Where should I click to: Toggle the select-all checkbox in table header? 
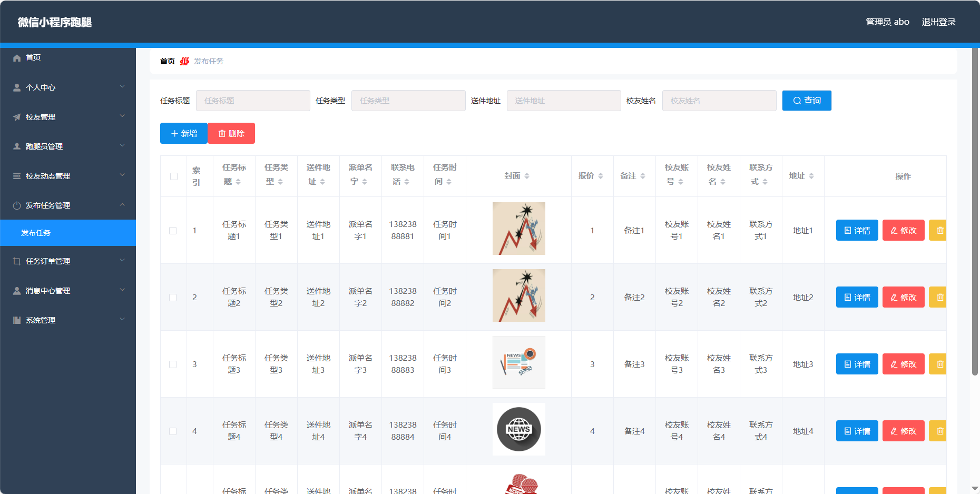(174, 176)
